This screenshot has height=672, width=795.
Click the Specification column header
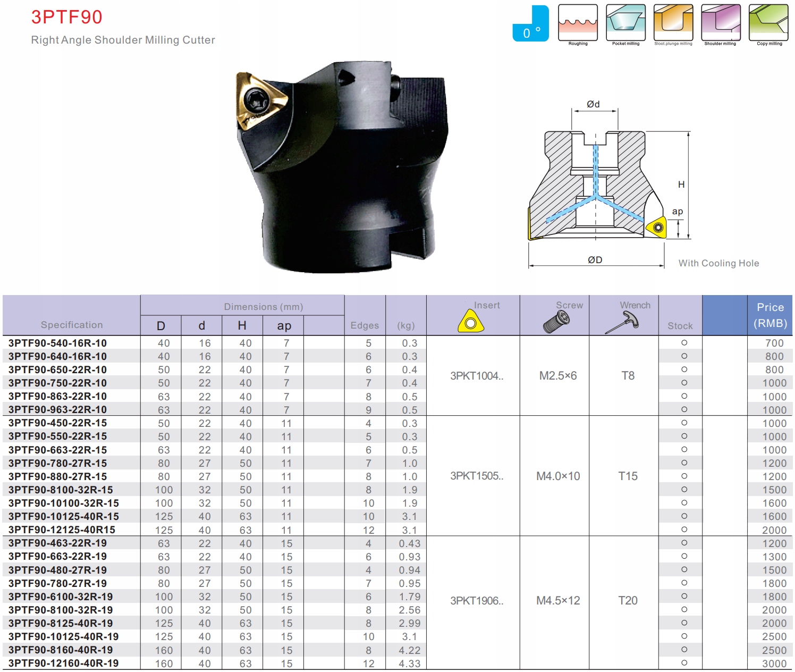click(72, 325)
